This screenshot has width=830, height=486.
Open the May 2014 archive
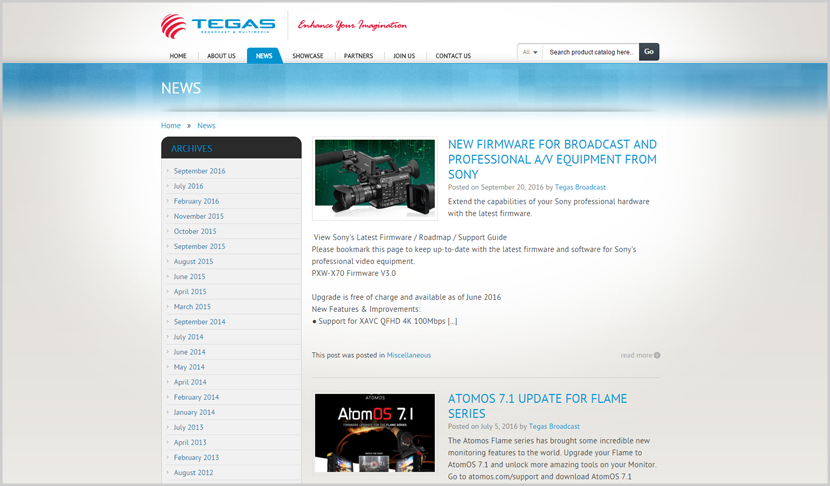click(189, 367)
